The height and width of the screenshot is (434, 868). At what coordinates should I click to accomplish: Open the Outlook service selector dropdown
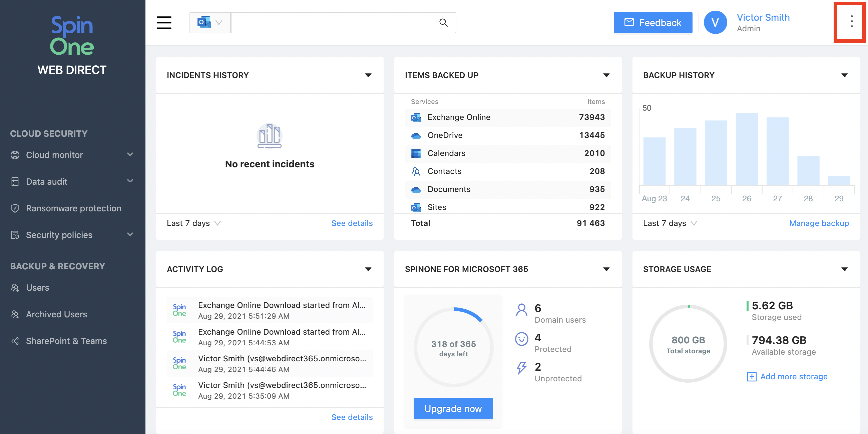coord(209,23)
